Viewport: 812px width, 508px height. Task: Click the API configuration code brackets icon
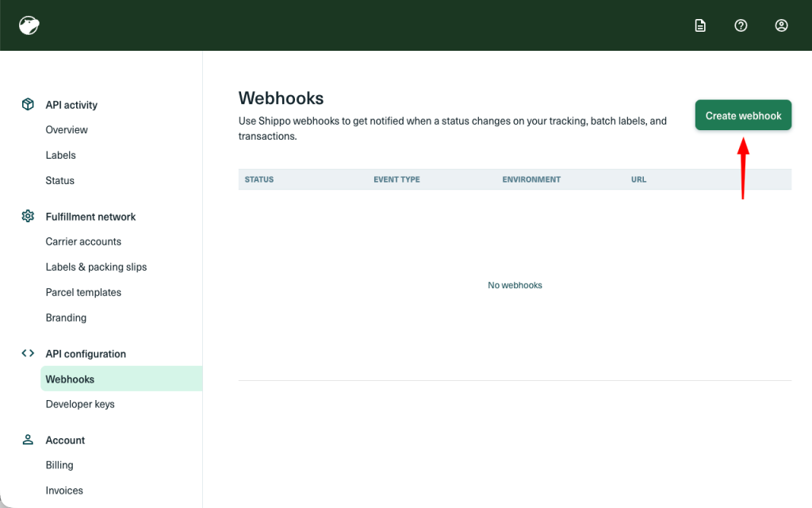(28, 353)
